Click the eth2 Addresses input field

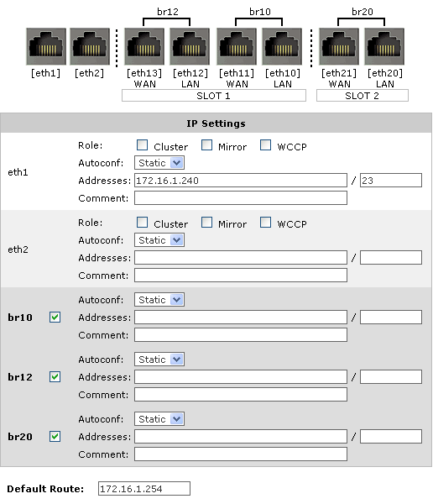coord(241,258)
